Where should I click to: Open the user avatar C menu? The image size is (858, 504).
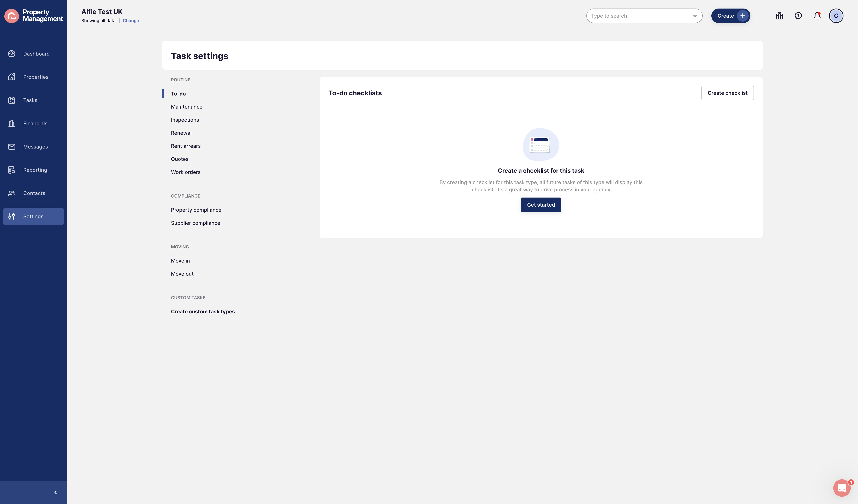[x=836, y=16]
